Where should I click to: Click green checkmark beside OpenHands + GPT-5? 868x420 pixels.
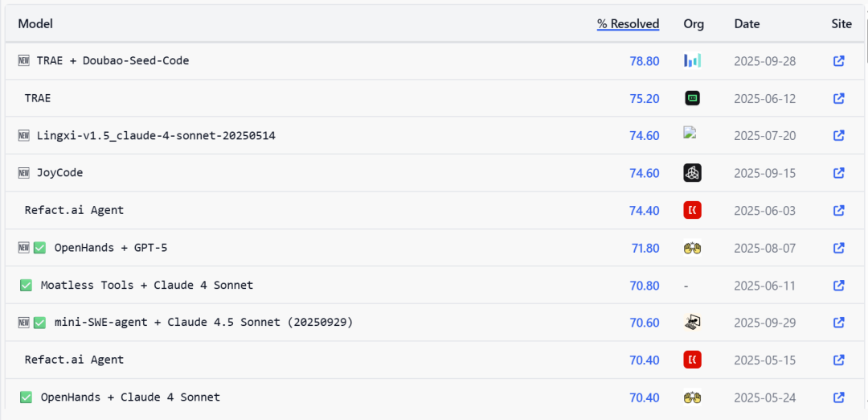[39, 248]
